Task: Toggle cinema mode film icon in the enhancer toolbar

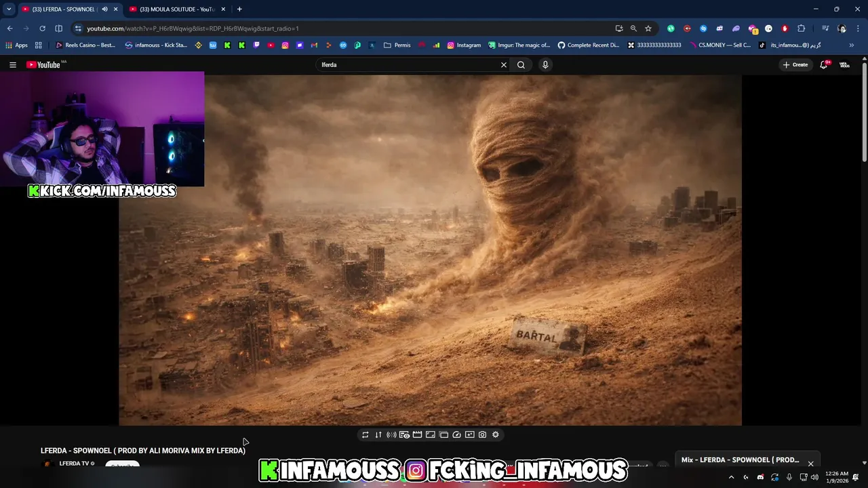Action: tap(418, 434)
